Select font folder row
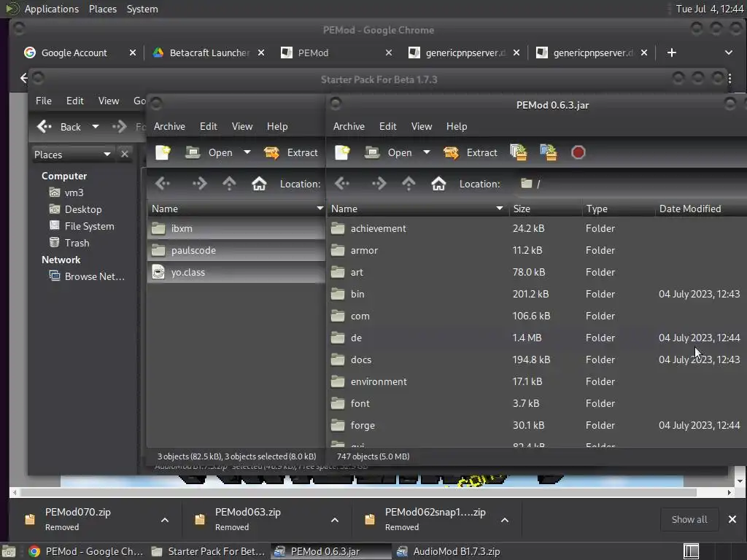Image resolution: width=747 pixels, height=560 pixels. (537, 404)
